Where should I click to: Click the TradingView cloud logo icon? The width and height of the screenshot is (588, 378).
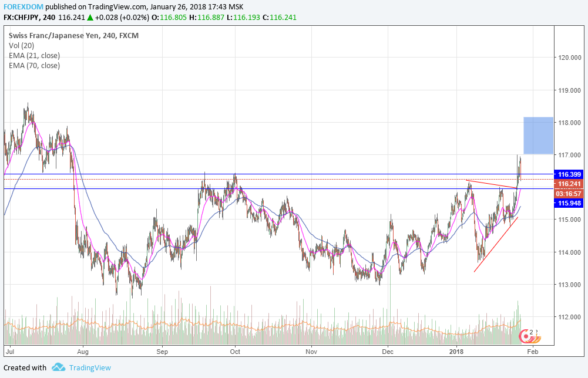tap(58, 367)
